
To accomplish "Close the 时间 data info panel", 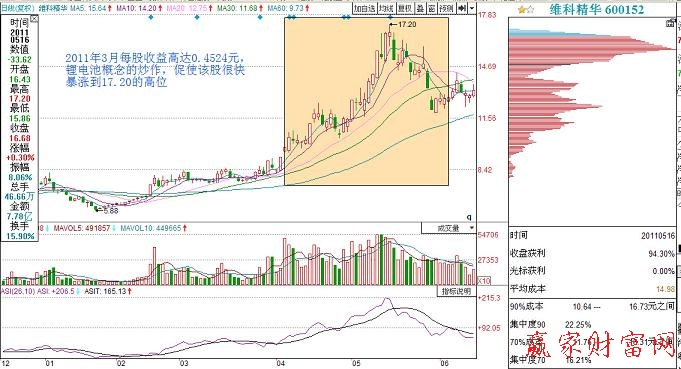I will tap(34, 19).
